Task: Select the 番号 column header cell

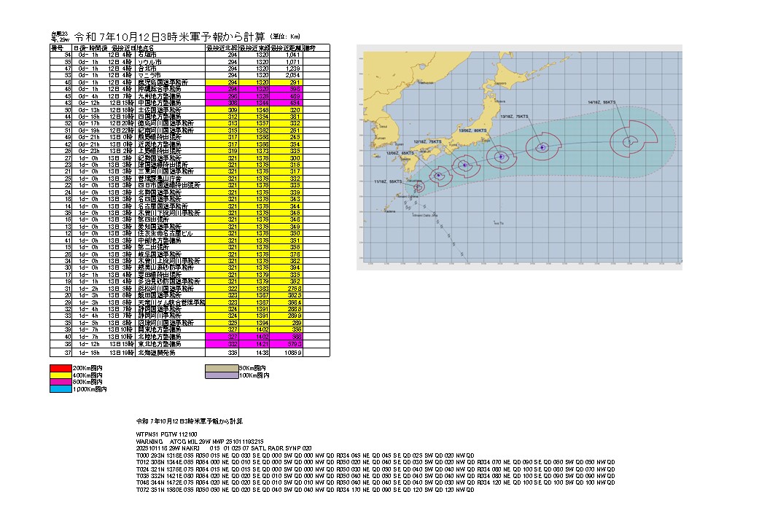Action: pos(58,47)
